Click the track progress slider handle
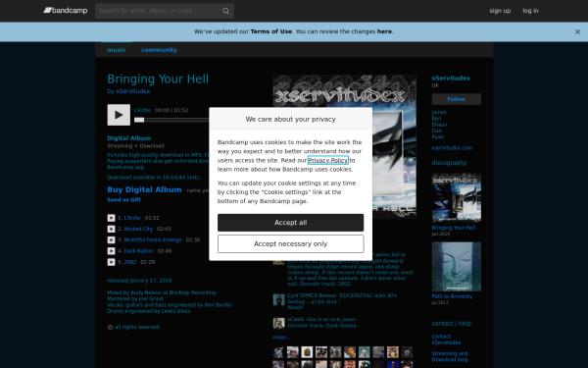Viewport: 588px width, 368px height. [139, 120]
